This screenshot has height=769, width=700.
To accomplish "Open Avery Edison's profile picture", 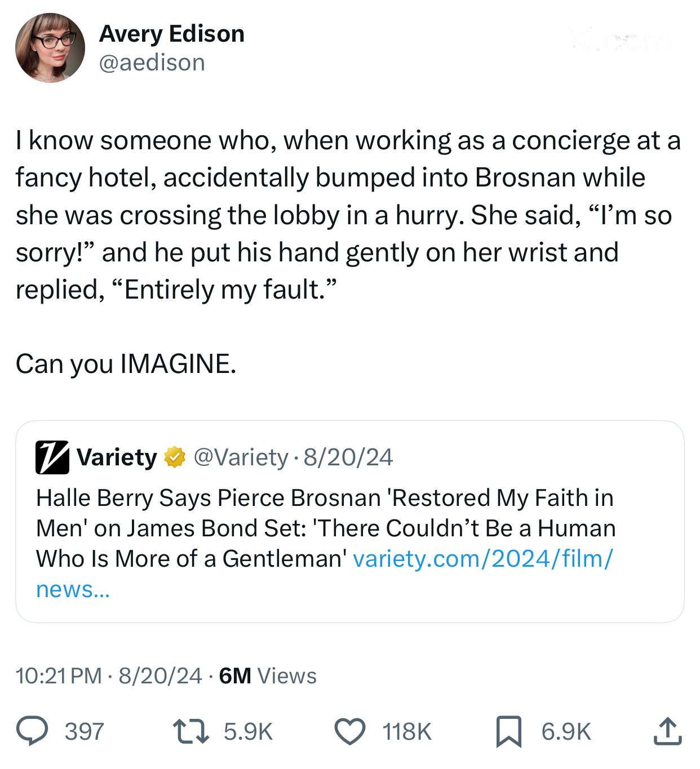I will pyautogui.click(x=50, y=48).
